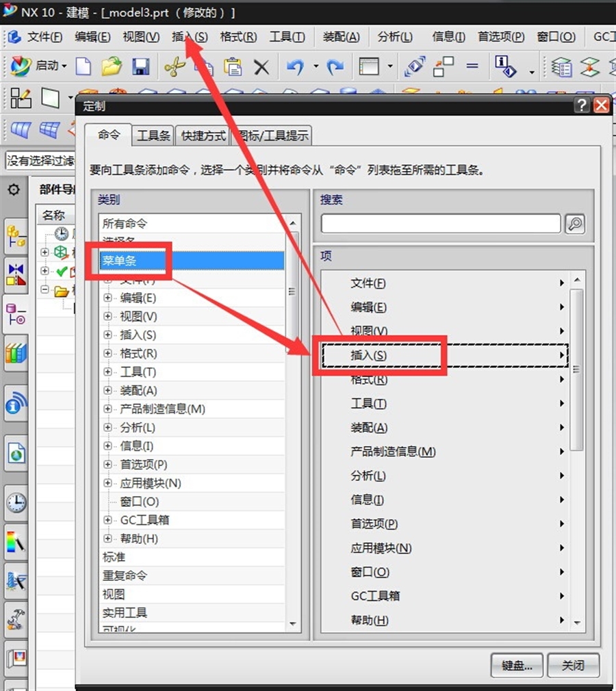Select 所有命令 in category list
Screen dimensions: 616x691
coord(192,224)
